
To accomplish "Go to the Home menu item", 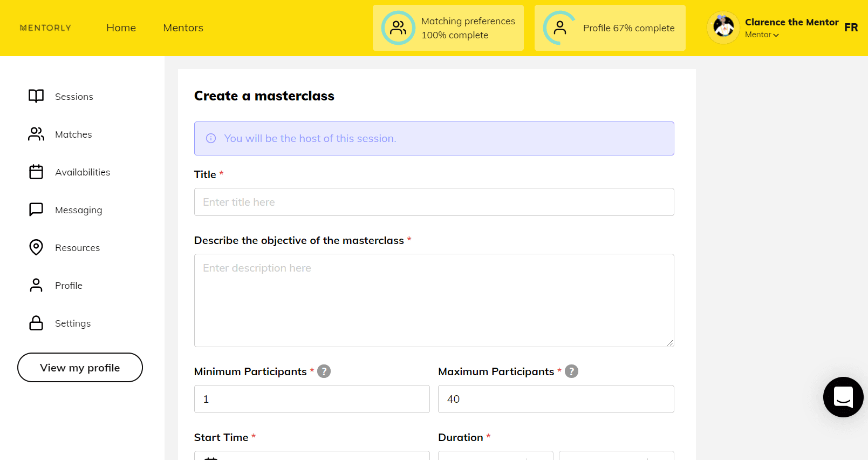I will click(121, 28).
